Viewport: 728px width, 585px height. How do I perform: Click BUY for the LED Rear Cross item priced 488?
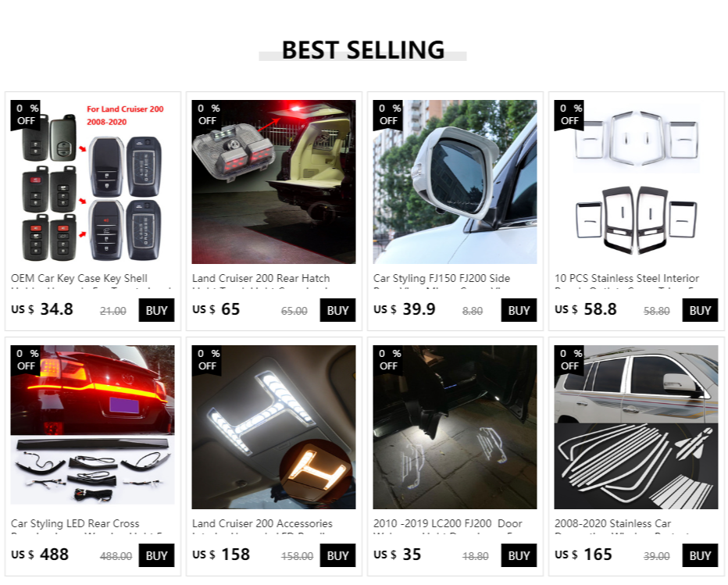(x=156, y=555)
